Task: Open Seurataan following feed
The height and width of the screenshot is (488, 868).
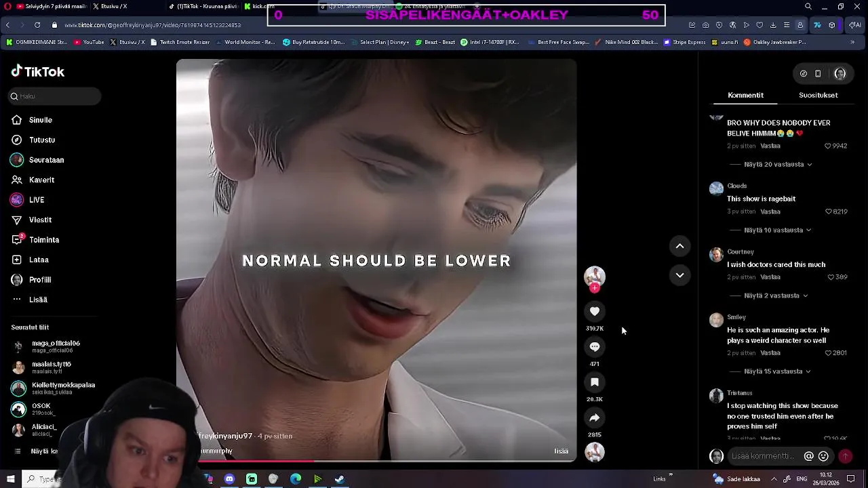Action: click(38, 160)
